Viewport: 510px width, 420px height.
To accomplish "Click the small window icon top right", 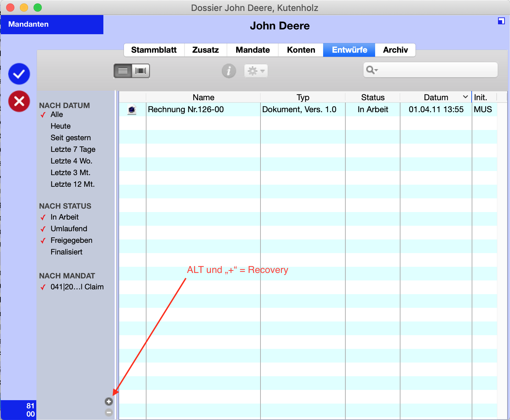I will click(x=501, y=21).
